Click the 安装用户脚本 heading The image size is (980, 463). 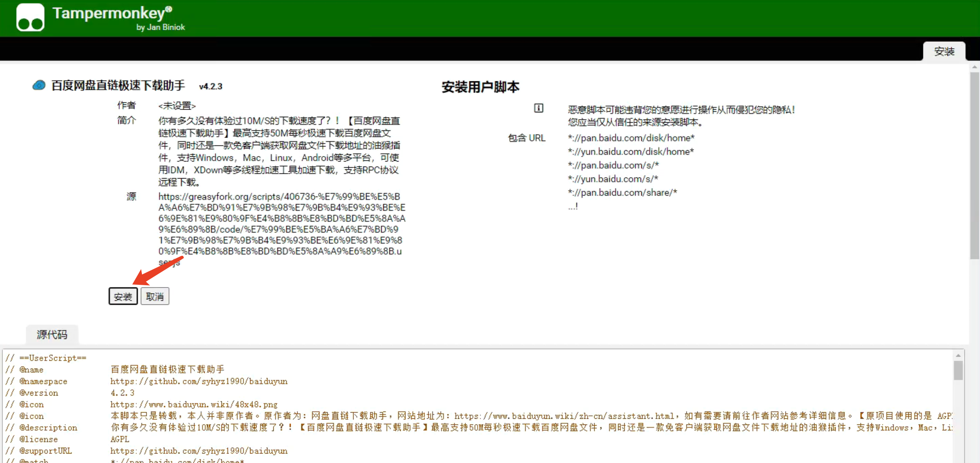[480, 87]
